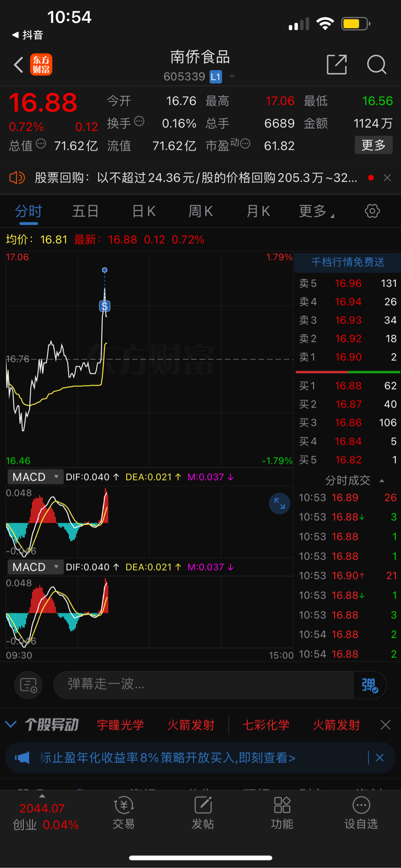Select the 卖1 16.90 order row

(x=348, y=357)
